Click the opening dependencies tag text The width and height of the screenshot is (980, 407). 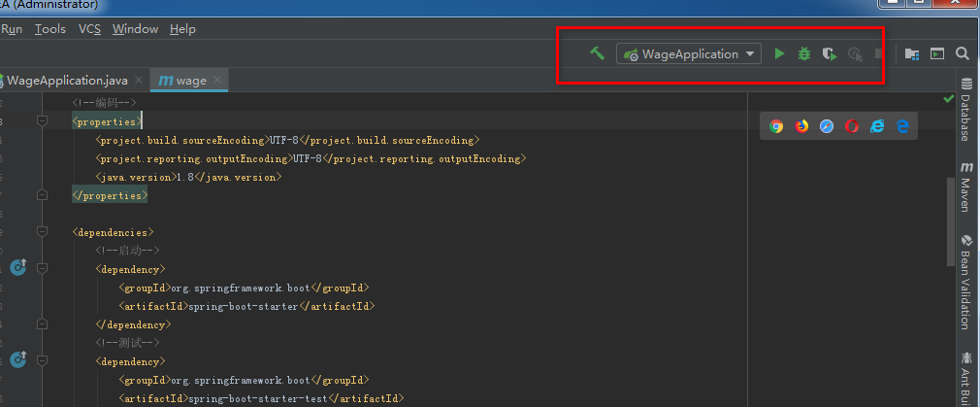pyautogui.click(x=113, y=232)
